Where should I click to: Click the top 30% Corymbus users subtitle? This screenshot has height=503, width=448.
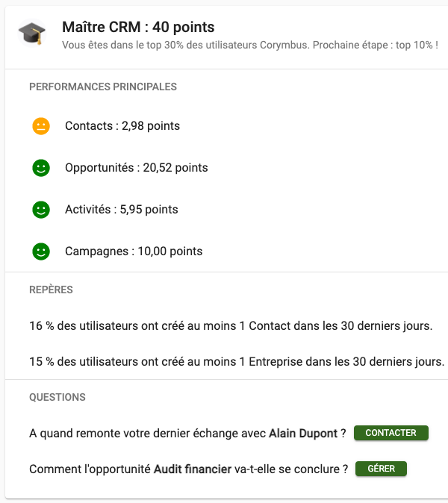249,46
